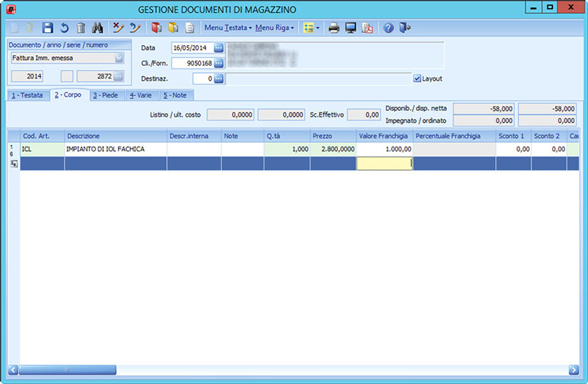Screen dimensions: 588x384
Task: Open the lookup button beside the Data field
Action: (219, 48)
